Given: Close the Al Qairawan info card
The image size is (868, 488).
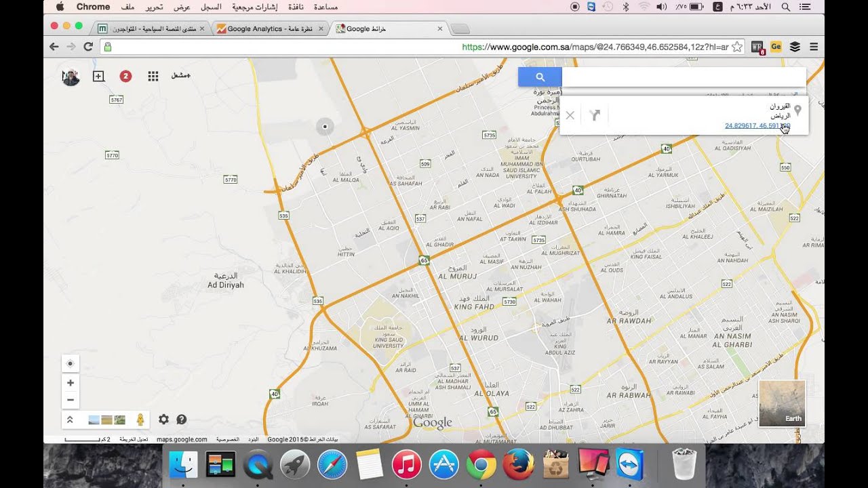Looking at the screenshot, I should pos(570,115).
